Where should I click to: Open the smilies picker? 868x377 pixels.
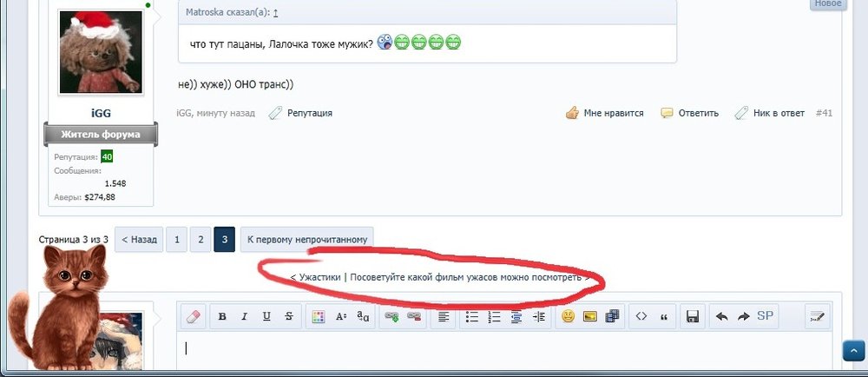568,316
